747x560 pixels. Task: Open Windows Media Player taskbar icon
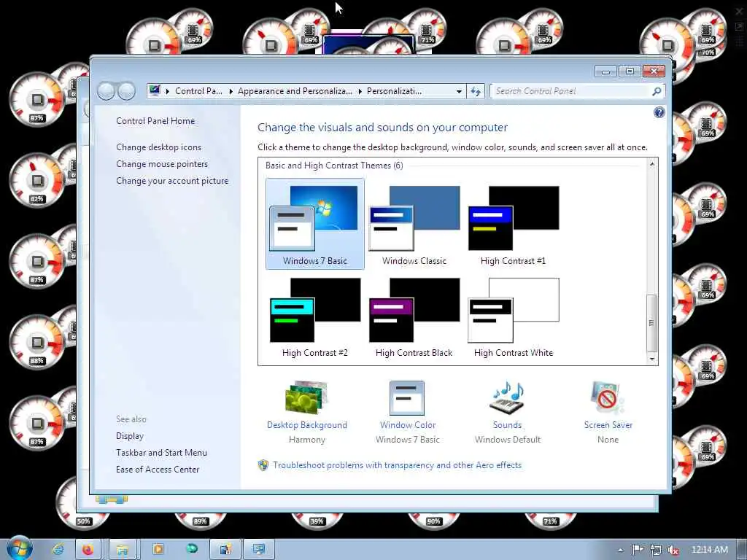(158, 550)
